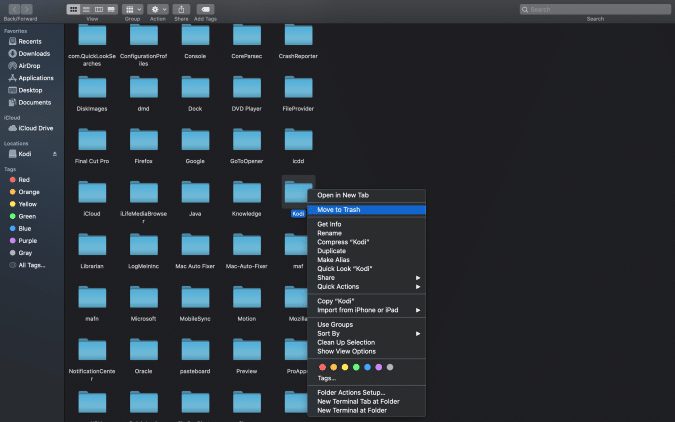Apply red tag dot in context menu
Image resolution: width=675 pixels, height=422 pixels.
coord(322,367)
